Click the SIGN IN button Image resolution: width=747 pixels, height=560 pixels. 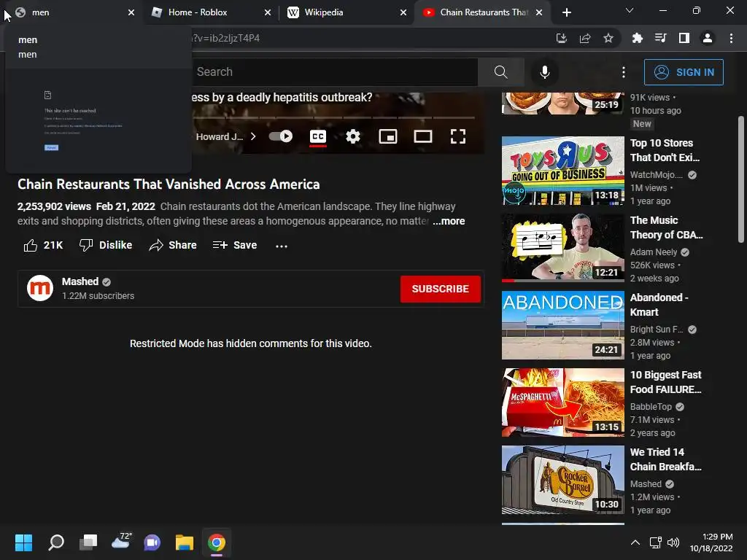point(683,72)
